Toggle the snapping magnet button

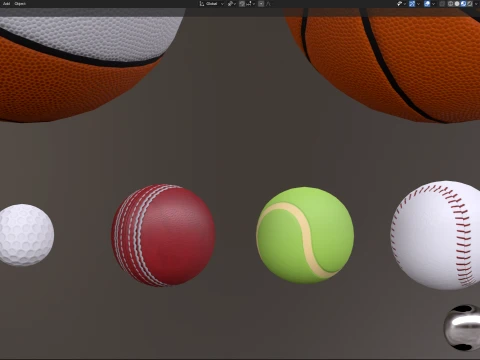coord(242,4)
